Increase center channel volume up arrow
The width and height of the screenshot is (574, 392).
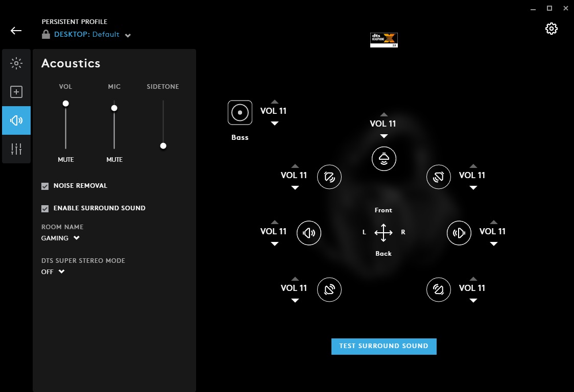[384, 114]
